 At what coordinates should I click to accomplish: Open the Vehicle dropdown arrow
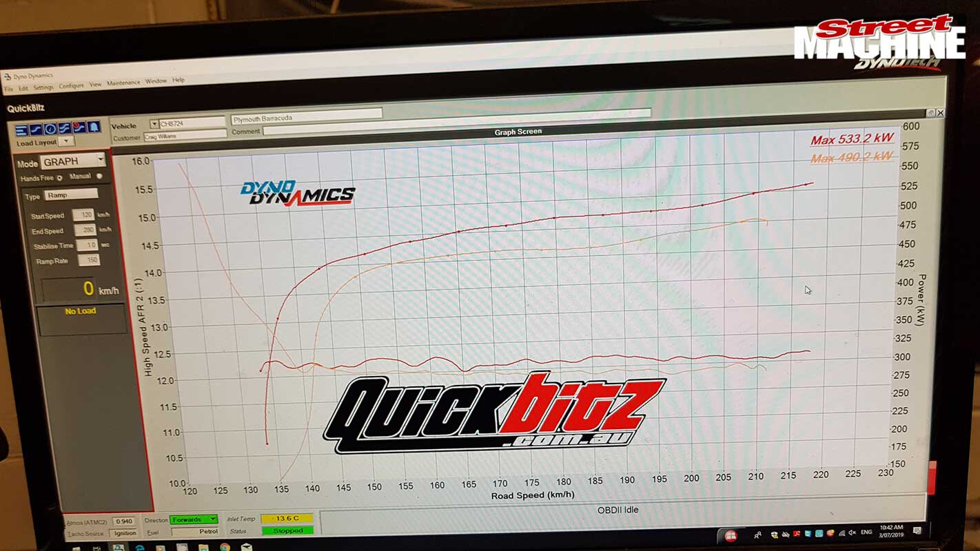[154, 124]
